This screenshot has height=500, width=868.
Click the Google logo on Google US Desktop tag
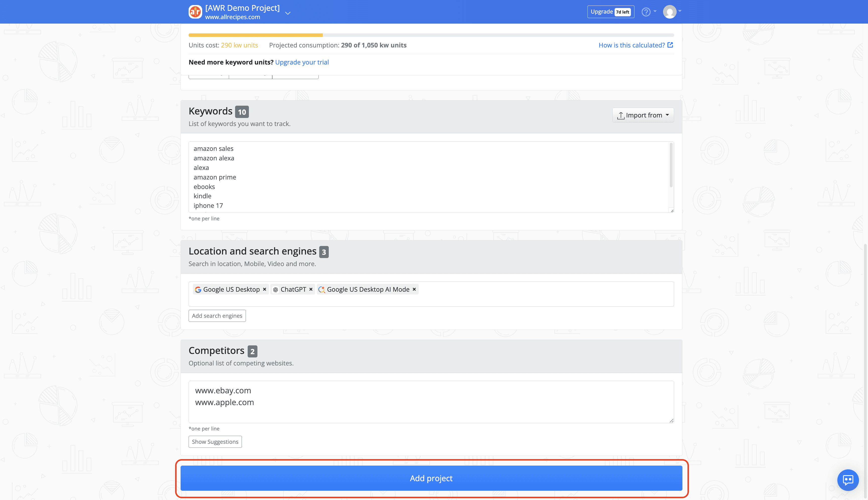pyautogui.click(x=198, y=289)
